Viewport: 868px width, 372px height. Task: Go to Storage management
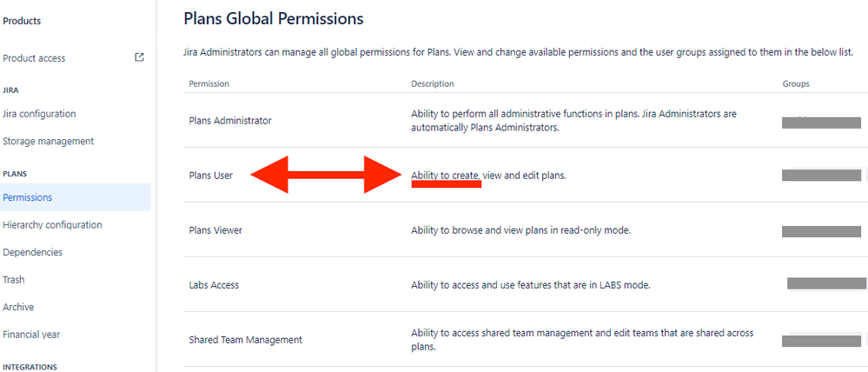48,141
